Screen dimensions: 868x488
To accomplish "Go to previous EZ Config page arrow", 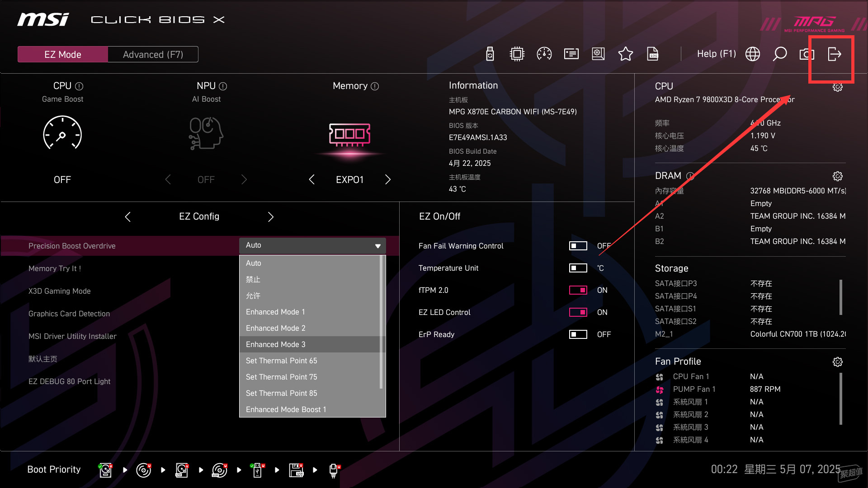I will click(x=128, y=217).
